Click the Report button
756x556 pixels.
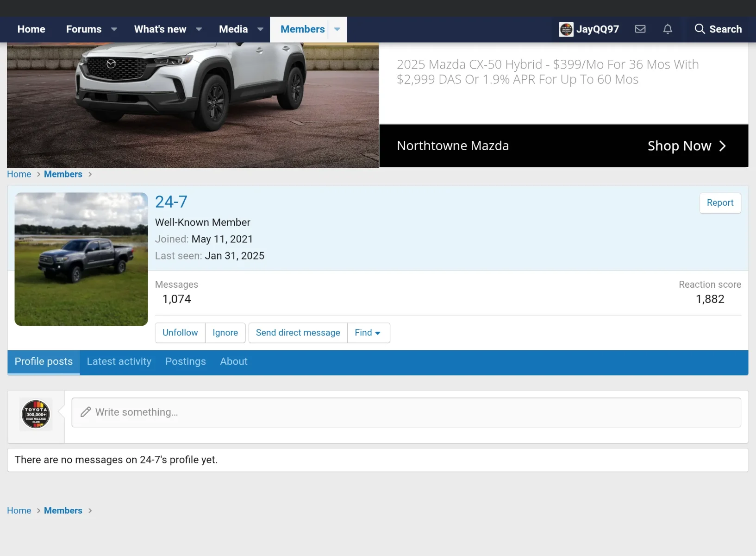click(x=720, y=203)
